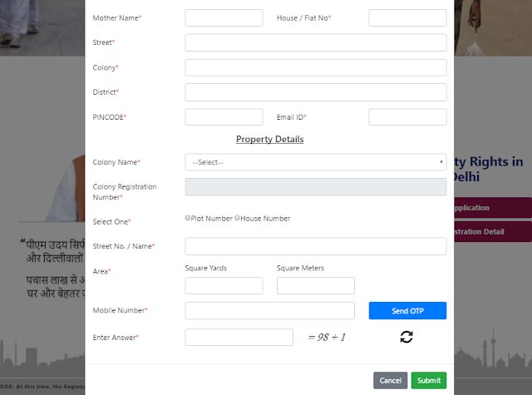Click the green Submit button
Viewport: 532px width, 395px height.
pos(429,380)
